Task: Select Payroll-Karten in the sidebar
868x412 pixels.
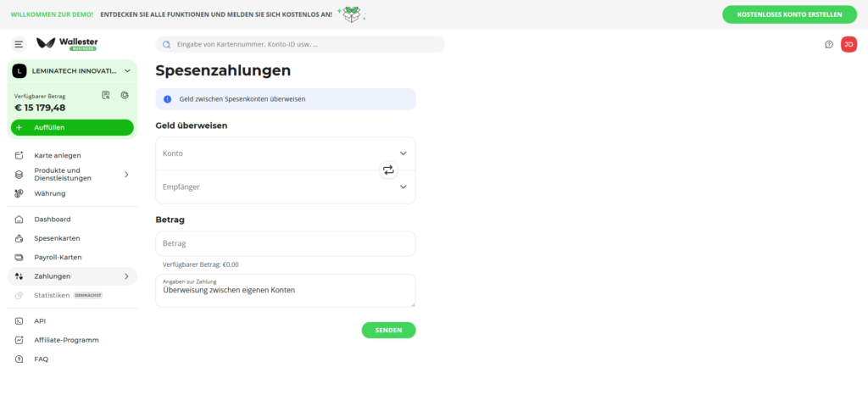Action: click(58, 257)
